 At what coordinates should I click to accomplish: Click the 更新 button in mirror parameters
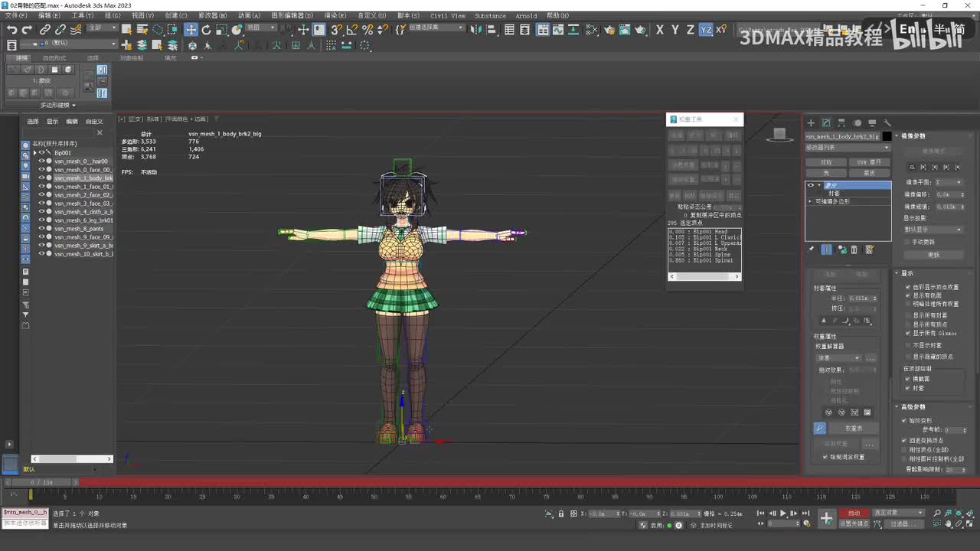pyautogui.click(x=933, y=255)
